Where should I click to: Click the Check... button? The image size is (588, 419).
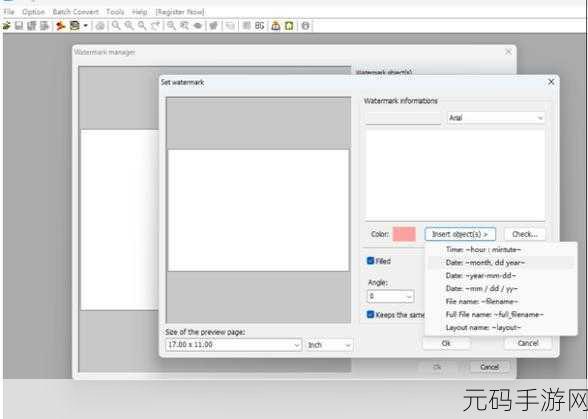(x=525, y=234)
